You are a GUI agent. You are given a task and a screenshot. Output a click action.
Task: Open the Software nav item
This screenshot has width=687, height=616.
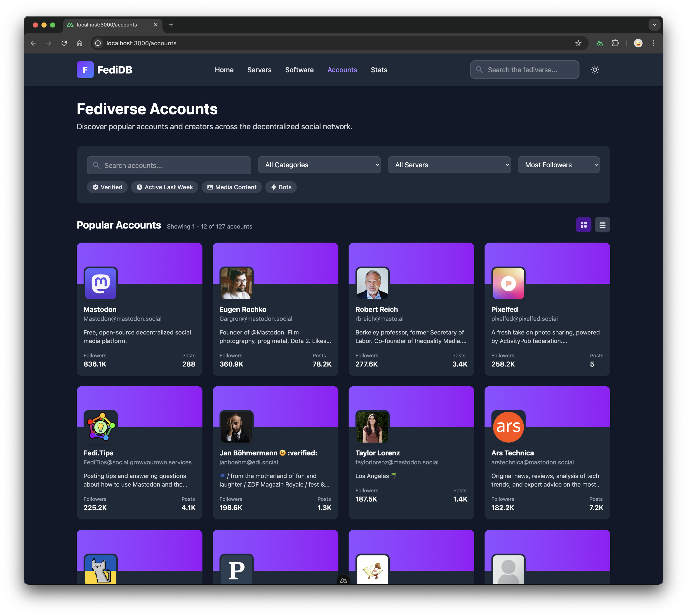(x=299, y=70)
